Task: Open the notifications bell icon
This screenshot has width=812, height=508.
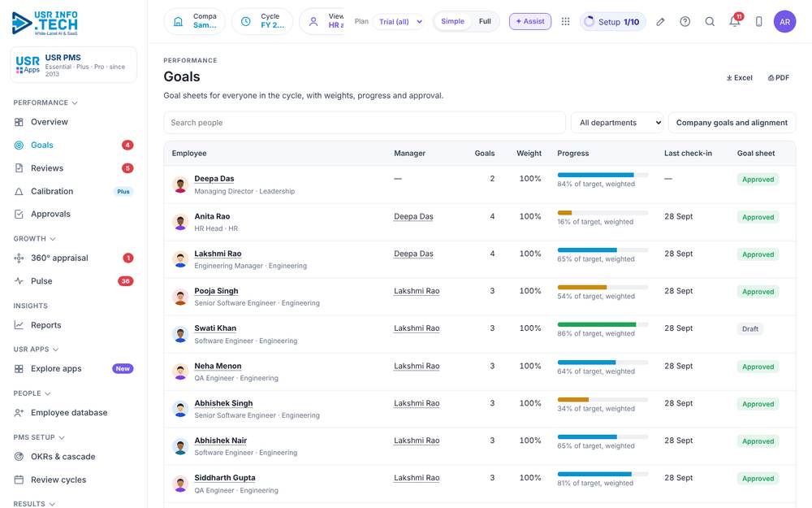Action: [734, 21]
